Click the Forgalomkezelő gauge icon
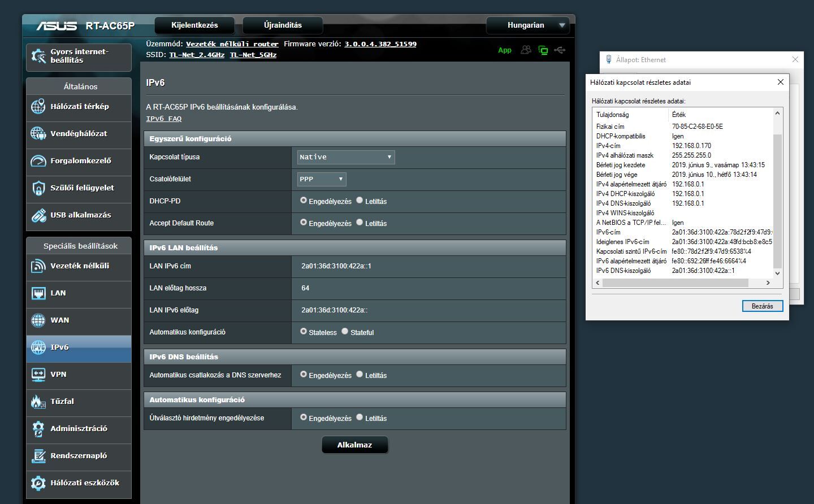814x504 pixels. click(x=38, y=160)
